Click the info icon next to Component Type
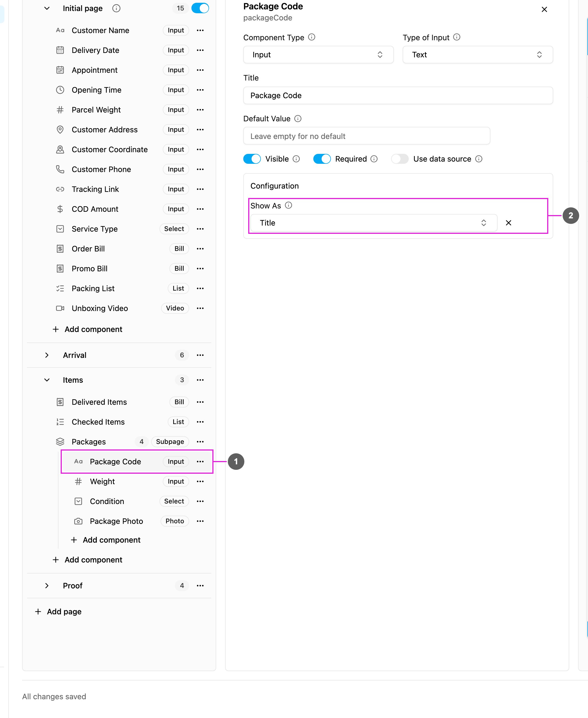This screenshot has height=718, width=588. point(312,37)
